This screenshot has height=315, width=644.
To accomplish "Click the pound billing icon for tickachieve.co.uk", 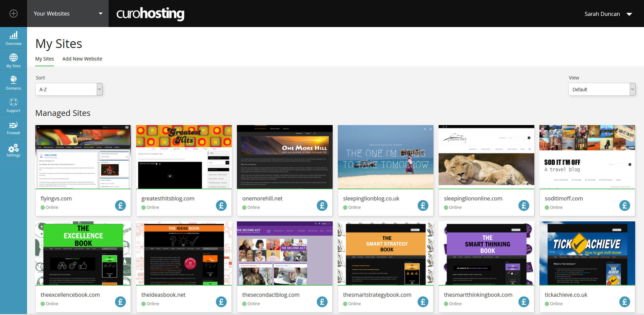I will pos(625,302).
